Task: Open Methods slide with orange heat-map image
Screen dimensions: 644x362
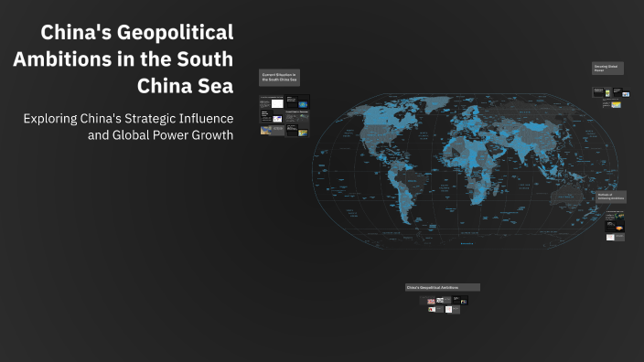Action: click(x=615, y=226)
